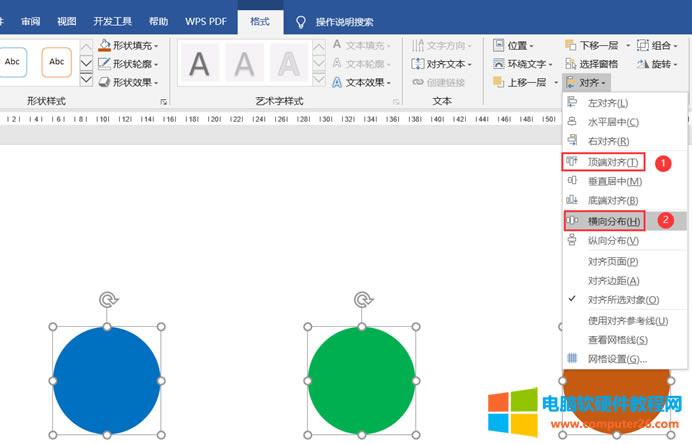Expand the shape styles gallery More arrow
The width and height of the screenshot is (692, 444).
86,80
